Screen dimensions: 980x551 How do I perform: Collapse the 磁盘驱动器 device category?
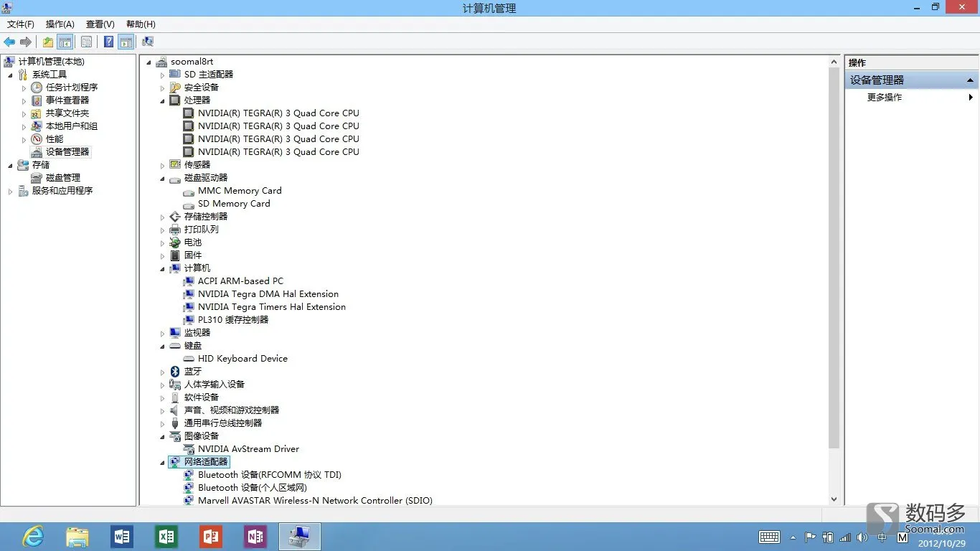tap(162, 178)
